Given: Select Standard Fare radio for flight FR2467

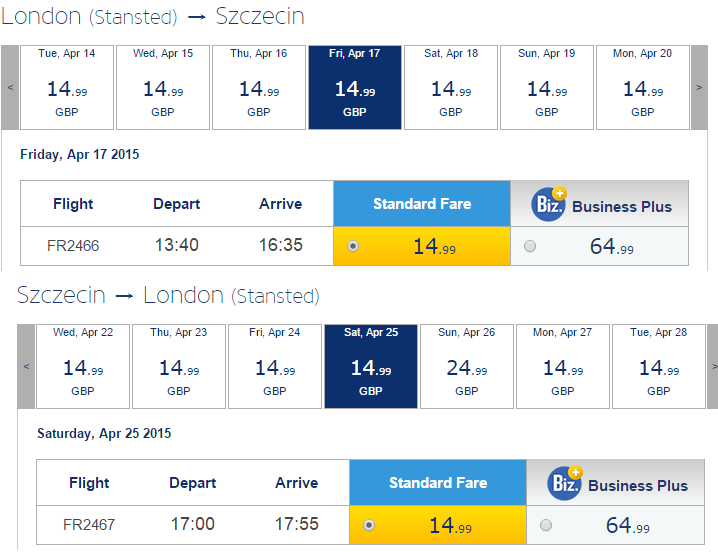Looking at the screenshot, I should coord(369,525).
